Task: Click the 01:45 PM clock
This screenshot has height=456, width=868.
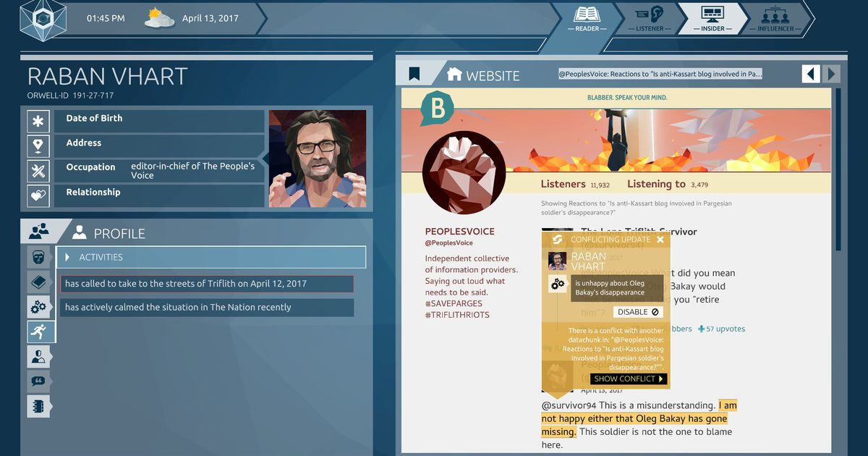Action: coord(105,18)
